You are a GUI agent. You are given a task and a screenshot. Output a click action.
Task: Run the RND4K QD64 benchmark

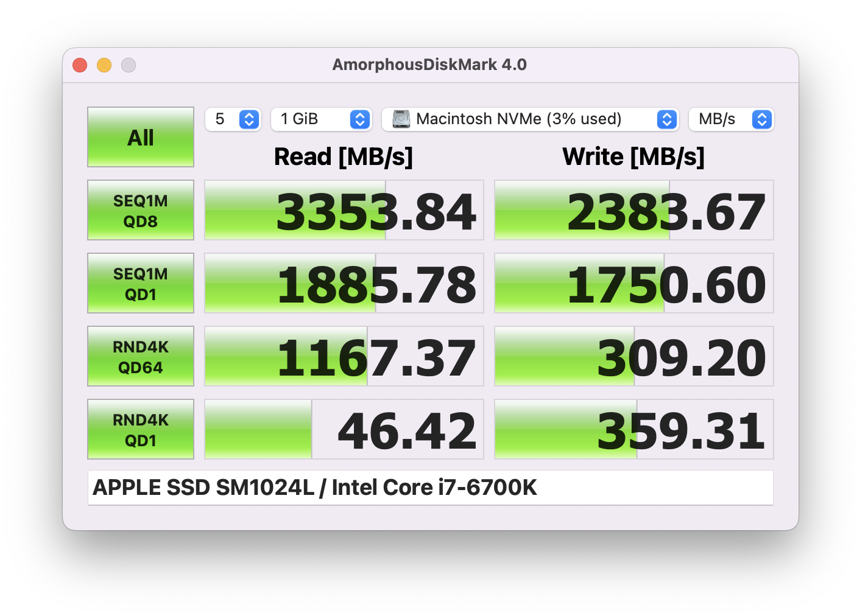pyautogui.click(x=141, y=356)
